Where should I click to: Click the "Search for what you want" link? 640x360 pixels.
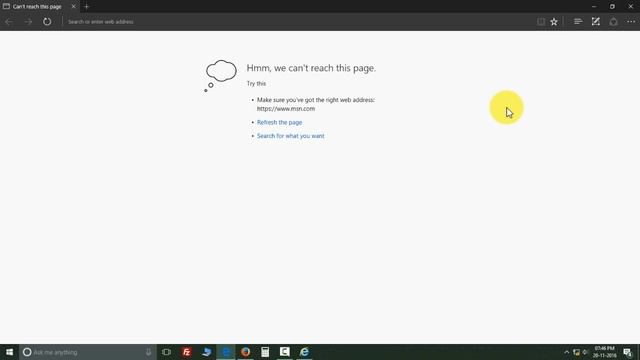[291, 136]
